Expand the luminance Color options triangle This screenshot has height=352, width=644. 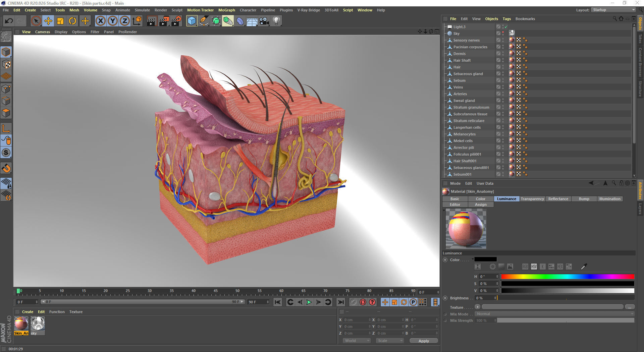click(473, 259)
